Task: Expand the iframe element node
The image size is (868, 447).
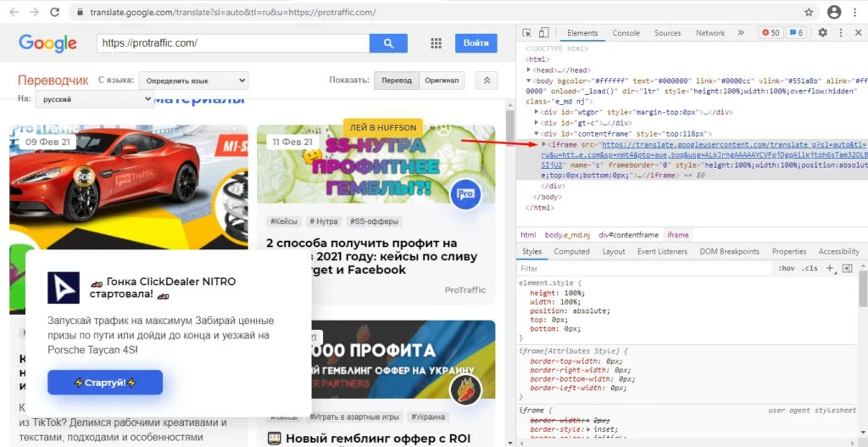Action: [x=543, y=144]
